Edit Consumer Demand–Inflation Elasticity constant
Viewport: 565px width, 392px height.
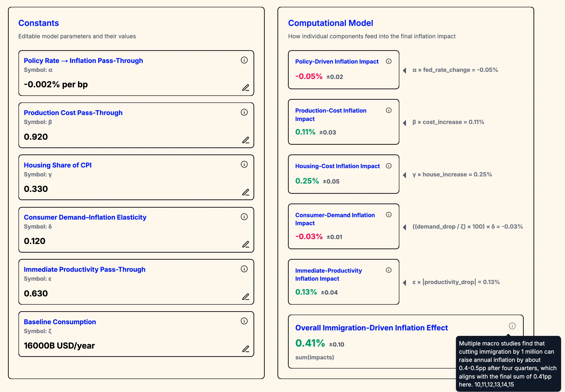tap(246, 244)
